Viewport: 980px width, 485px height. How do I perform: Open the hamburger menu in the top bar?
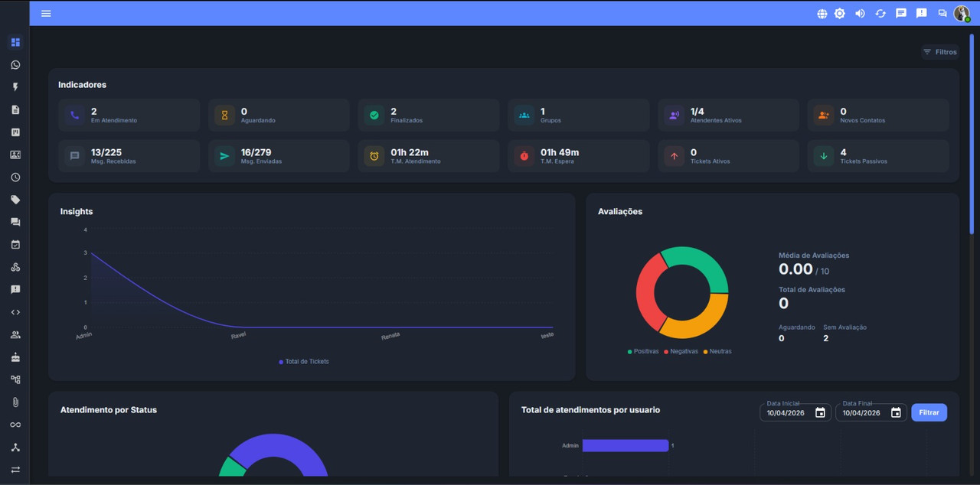tap(46, 13)
